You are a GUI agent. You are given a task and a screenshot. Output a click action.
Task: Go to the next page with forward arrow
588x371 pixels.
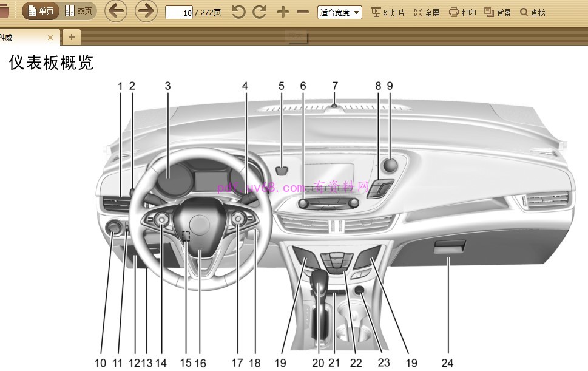tap(146, 11)
